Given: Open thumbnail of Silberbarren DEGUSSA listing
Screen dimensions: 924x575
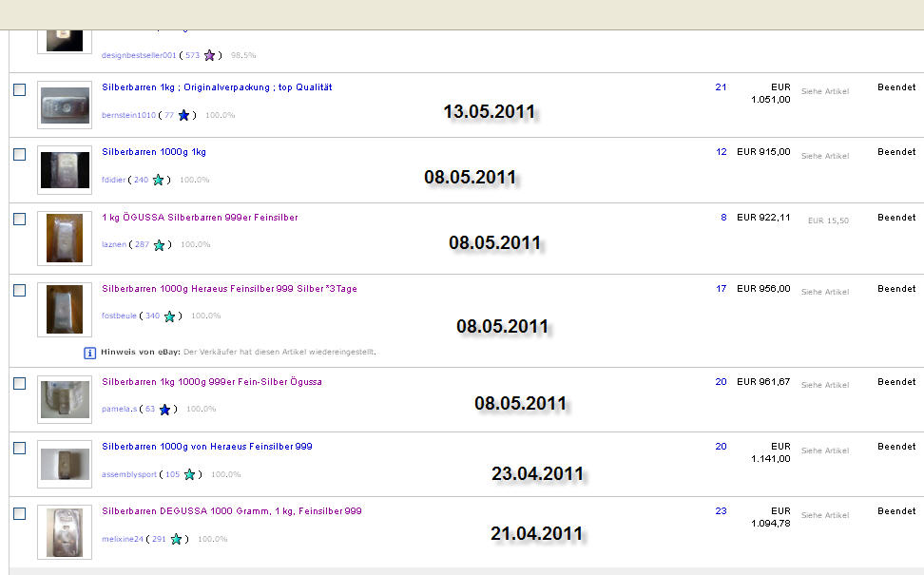Looking at the screenshot, I should click(x=65, y=532).
